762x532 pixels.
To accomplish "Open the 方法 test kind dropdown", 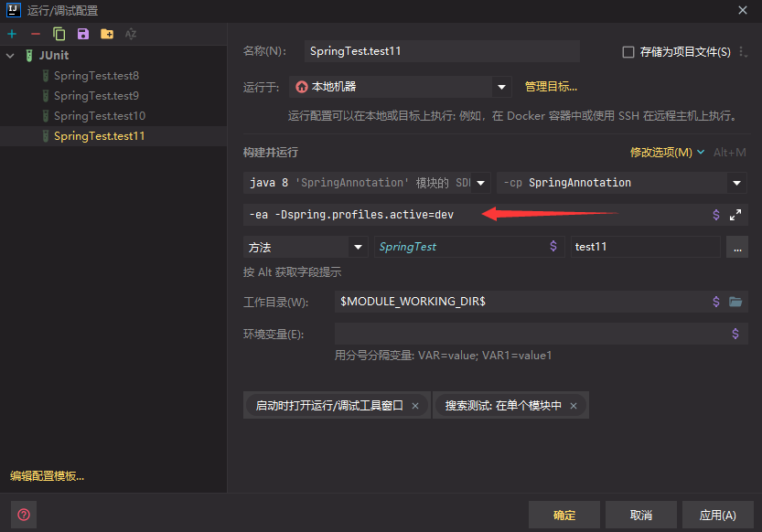I will 358,246.
